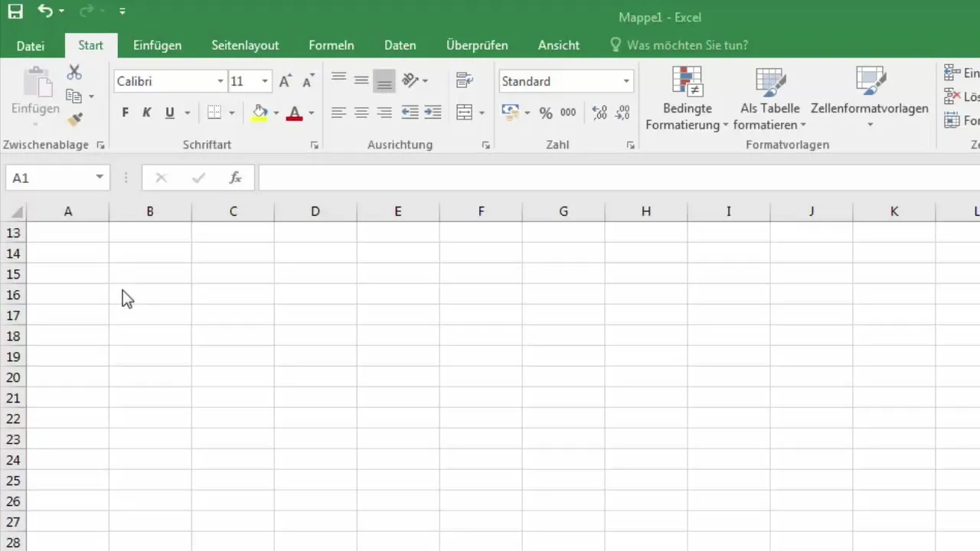Open the Datei tab
Screen dimensions: 980x551
coord(31,46)
